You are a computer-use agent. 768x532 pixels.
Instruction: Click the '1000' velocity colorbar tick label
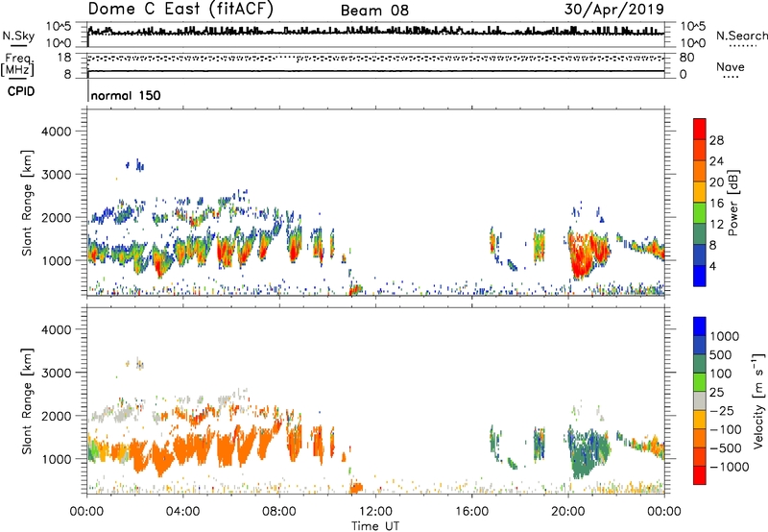[x=724, y=336]
